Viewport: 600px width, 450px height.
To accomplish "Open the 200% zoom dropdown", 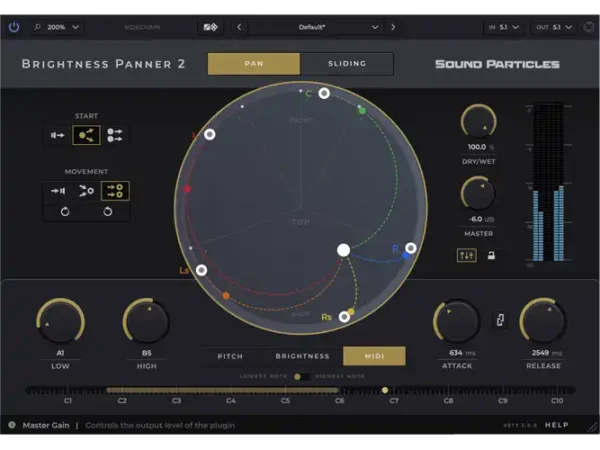I will [57, 27].
